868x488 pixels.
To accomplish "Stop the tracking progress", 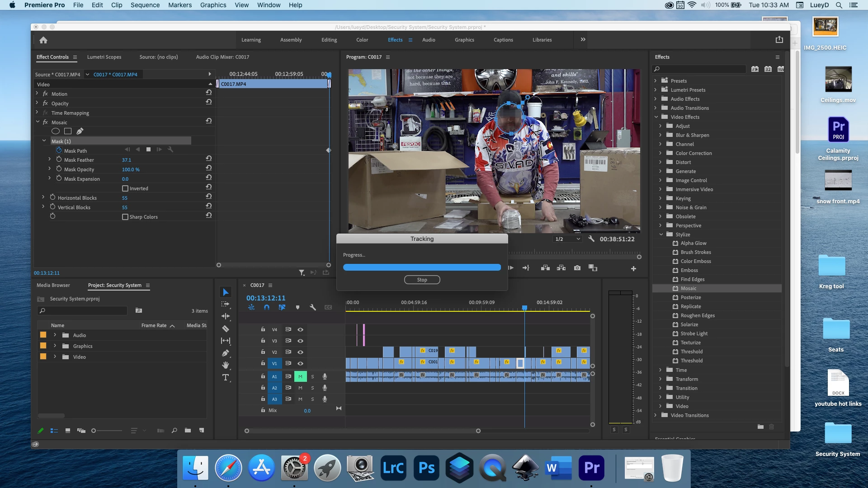I will point(422,280).
